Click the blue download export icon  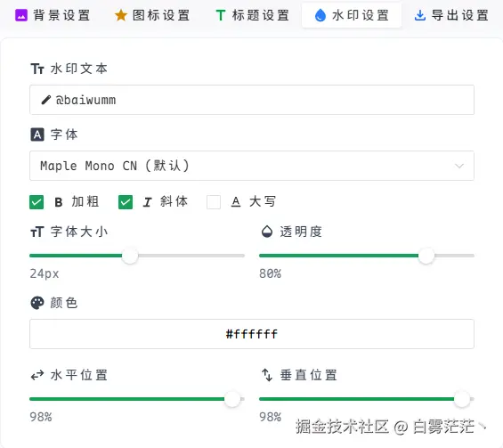420,15
